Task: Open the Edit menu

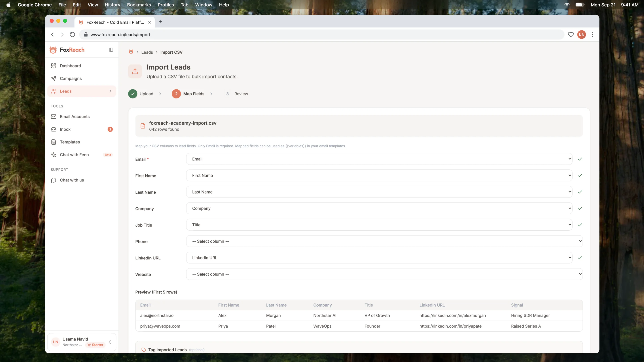Action: (x=76, y=5)
